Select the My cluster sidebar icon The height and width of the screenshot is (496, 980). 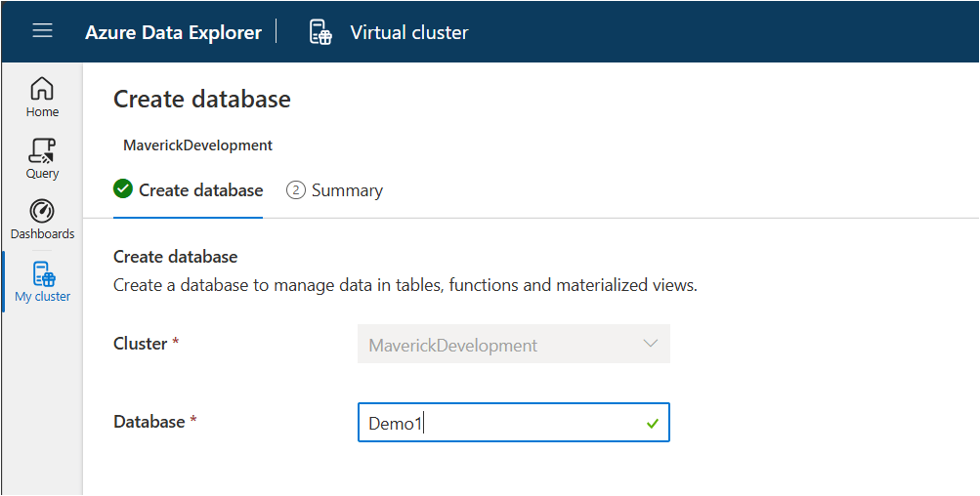point(43,273)
